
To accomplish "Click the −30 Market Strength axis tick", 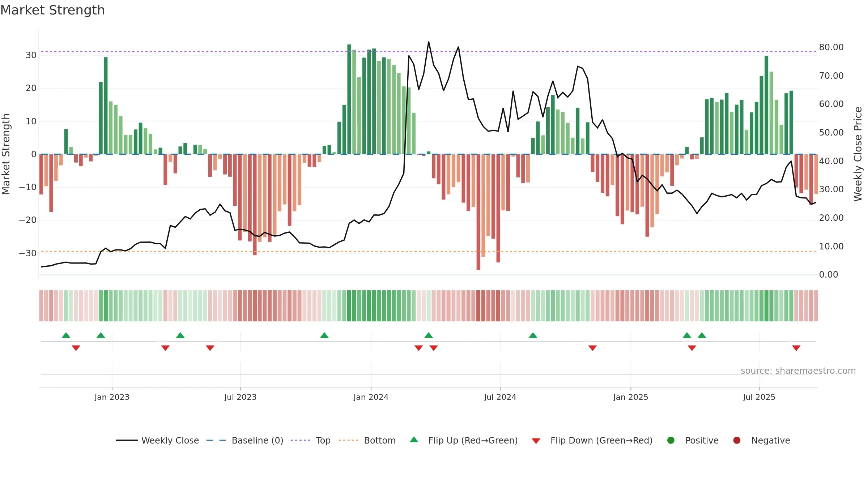I will 28,253.
